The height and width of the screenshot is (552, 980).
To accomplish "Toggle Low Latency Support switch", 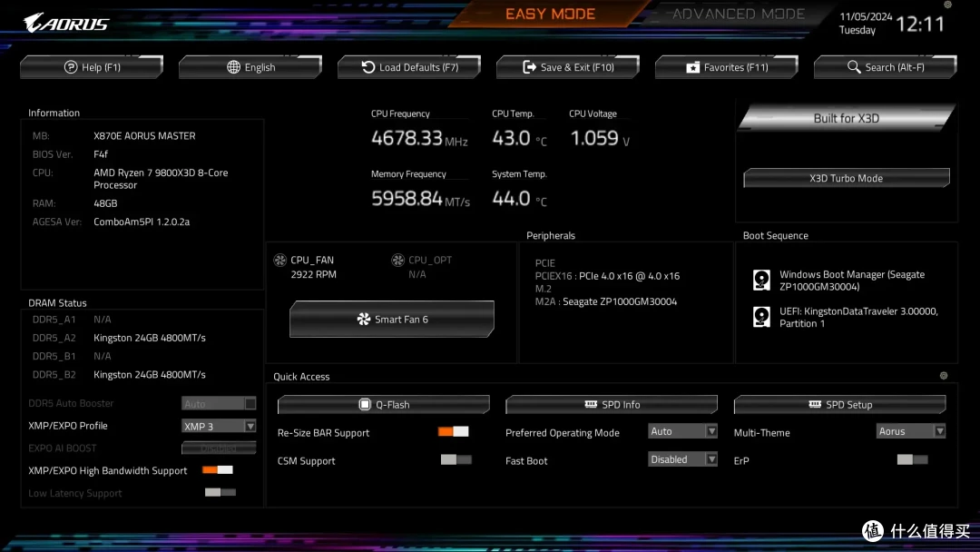I will [220, 492].
